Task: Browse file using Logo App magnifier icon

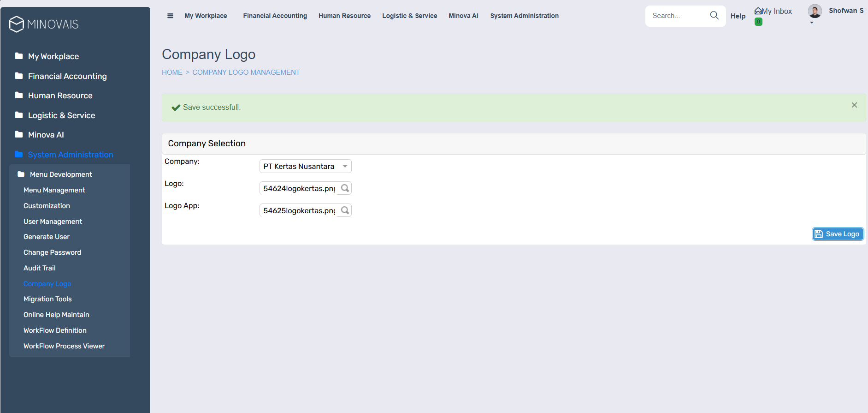Action: (x=345, y=210)
